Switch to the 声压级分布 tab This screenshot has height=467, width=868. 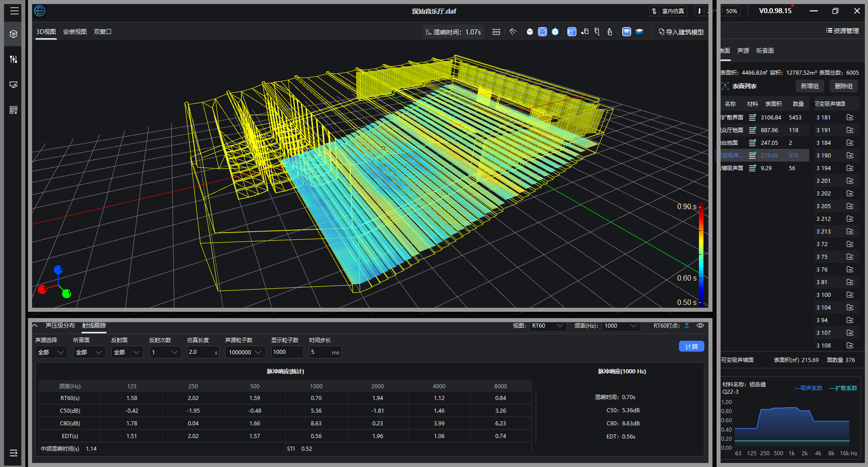point(60,326)
